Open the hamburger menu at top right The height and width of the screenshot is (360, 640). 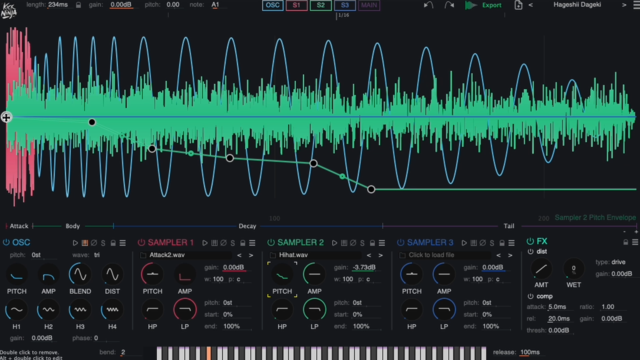coord(636,5)
